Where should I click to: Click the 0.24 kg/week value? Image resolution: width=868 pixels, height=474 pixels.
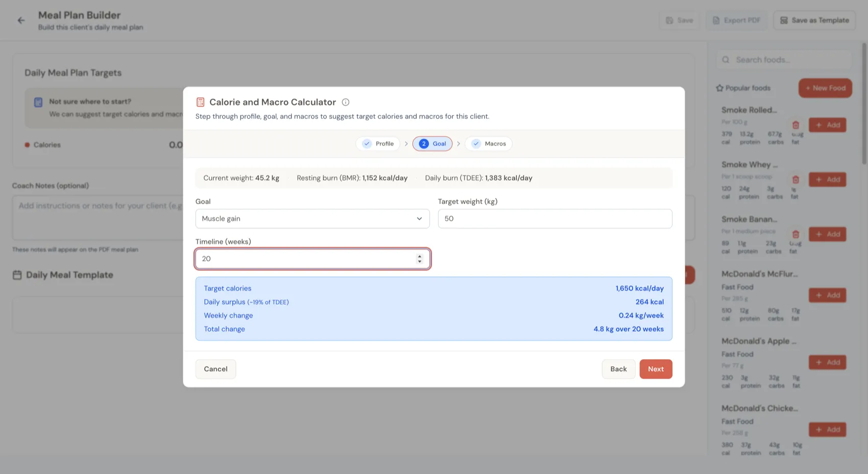pos(641,315)
